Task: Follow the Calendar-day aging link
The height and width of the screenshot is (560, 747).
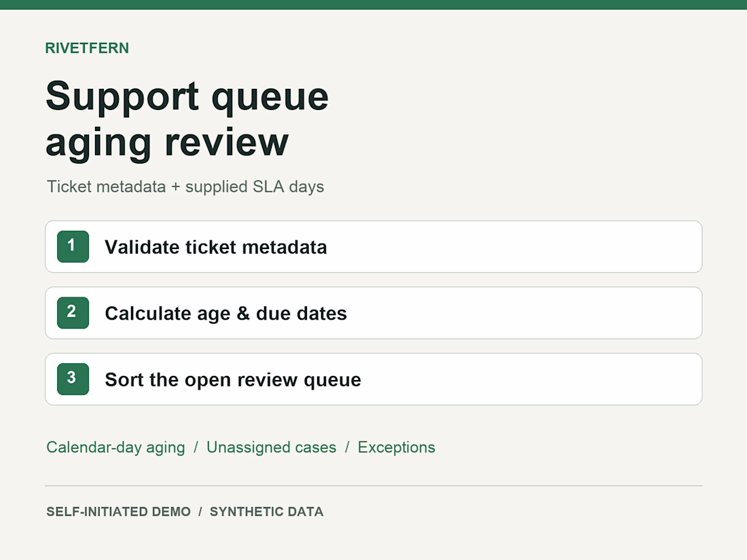Action: 115,447
